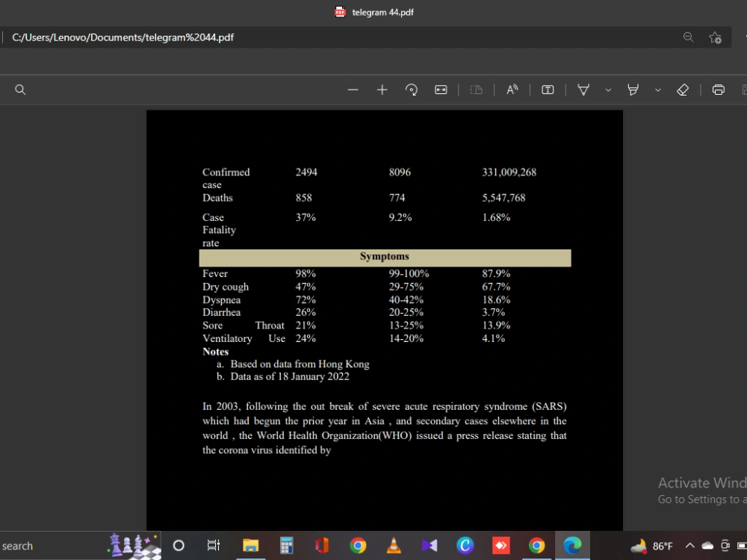Click the address bar zoom indicator icon

689,37
